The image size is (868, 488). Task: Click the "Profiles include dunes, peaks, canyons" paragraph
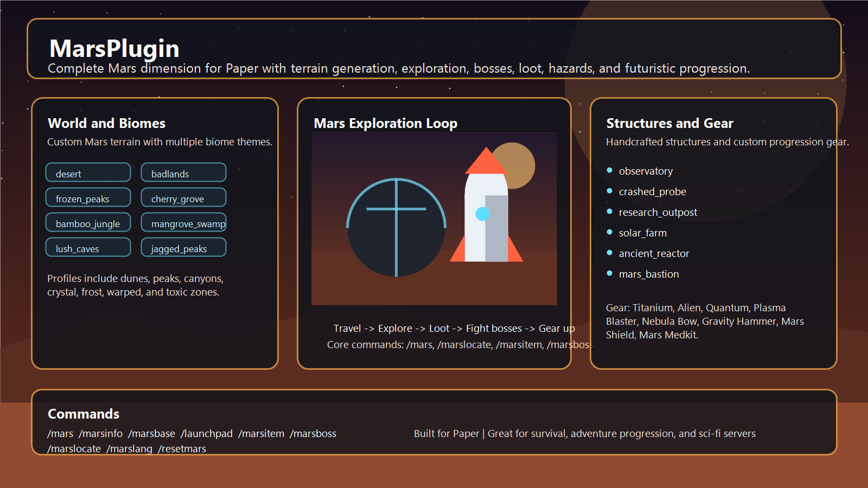(136, 285)
